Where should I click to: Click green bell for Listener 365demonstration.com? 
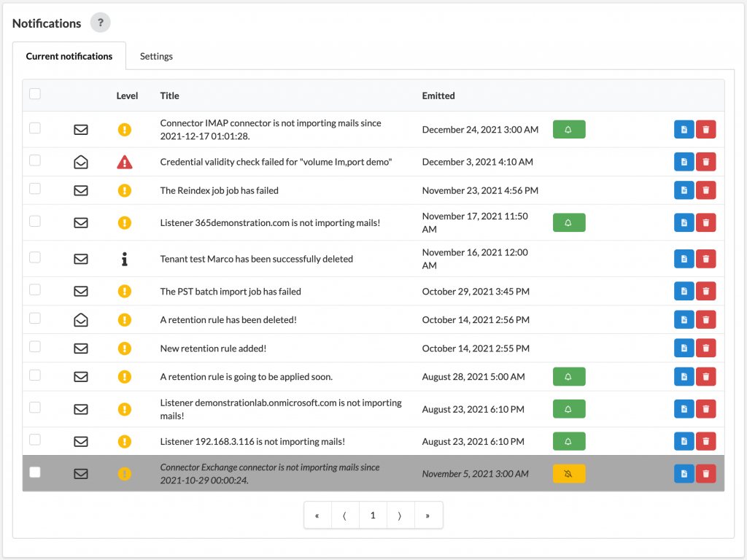[569, 223]
